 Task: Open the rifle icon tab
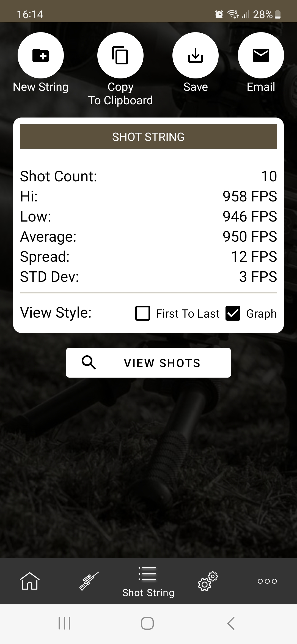(x=89, y=581)
